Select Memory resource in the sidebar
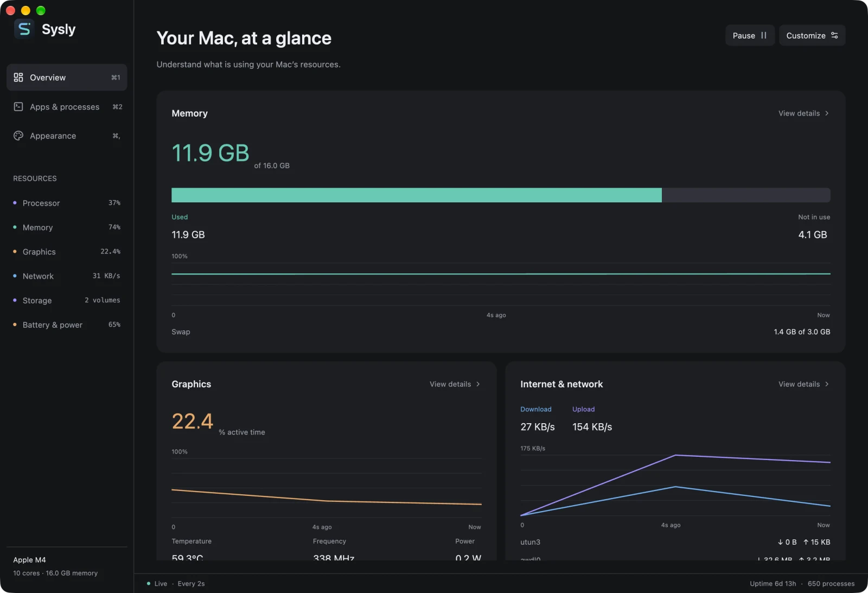This screenshot has height=593, width=868. click(x=67, y=227)
